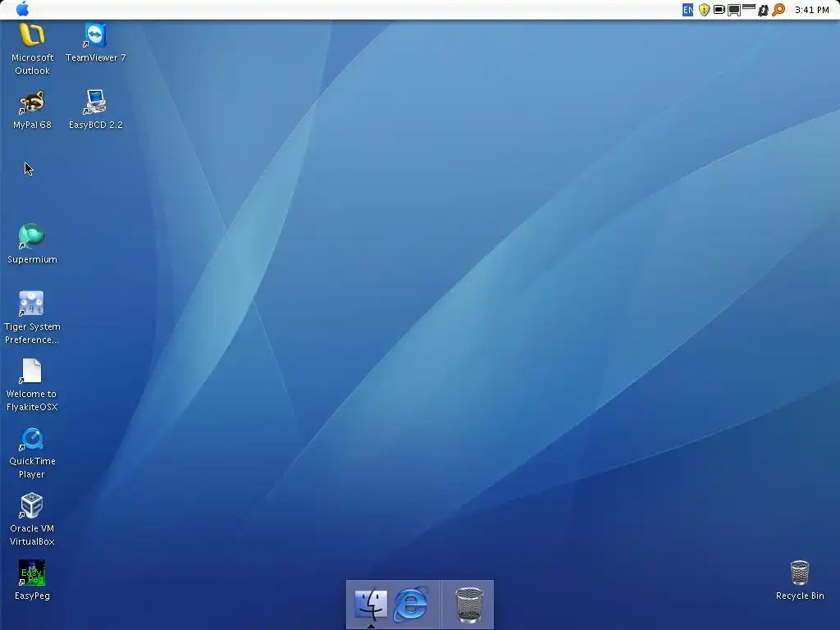Click the EN language indicator
Screen dimensions: 840x630
tap(688, 10)
